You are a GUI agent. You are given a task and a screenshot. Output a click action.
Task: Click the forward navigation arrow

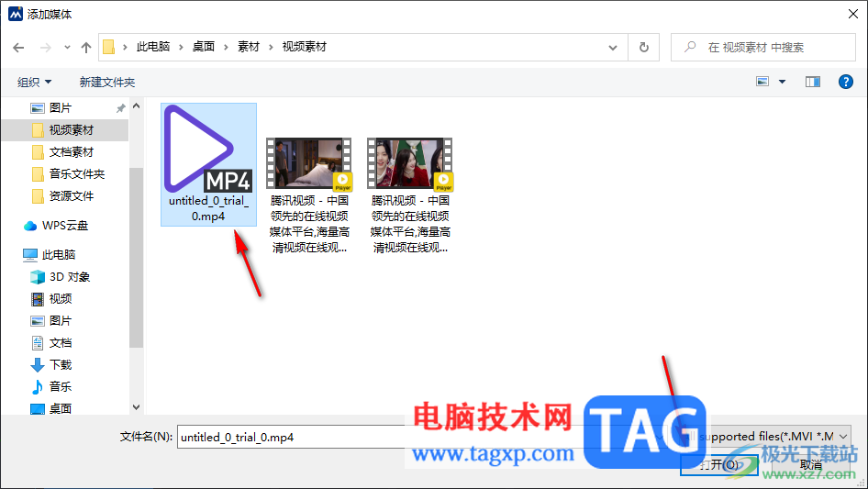(x=46, y=48)
